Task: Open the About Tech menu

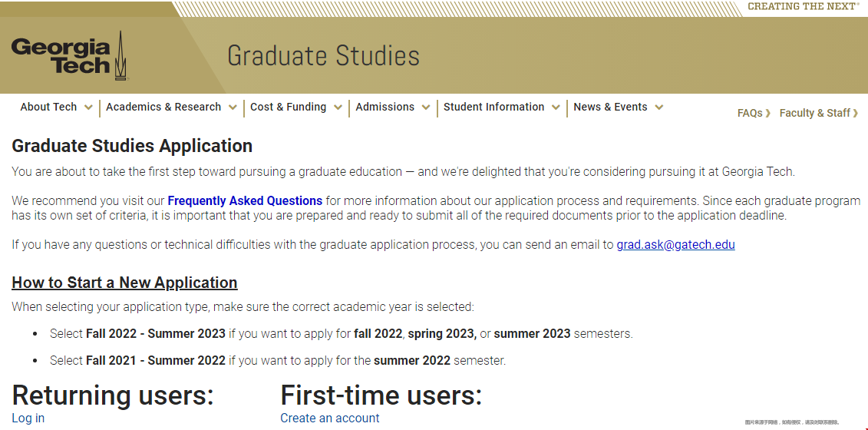Action: pos(48,107)
